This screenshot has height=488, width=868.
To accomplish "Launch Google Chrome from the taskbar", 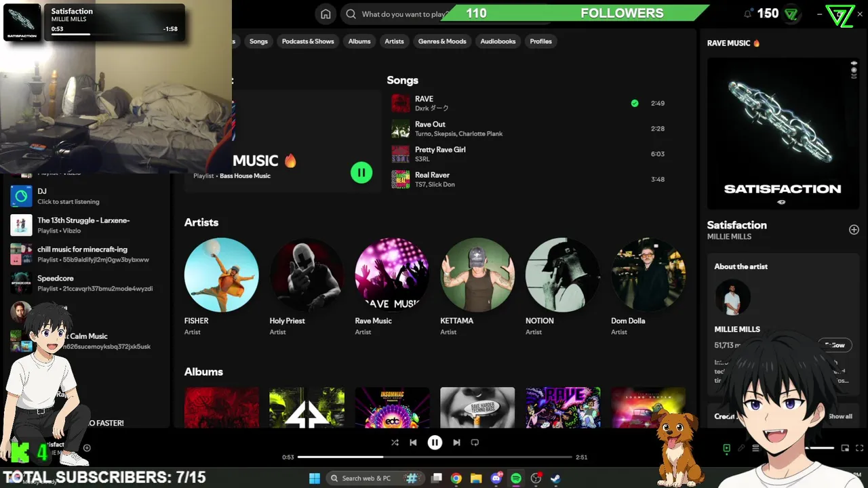I will click(x=456, y=479).
